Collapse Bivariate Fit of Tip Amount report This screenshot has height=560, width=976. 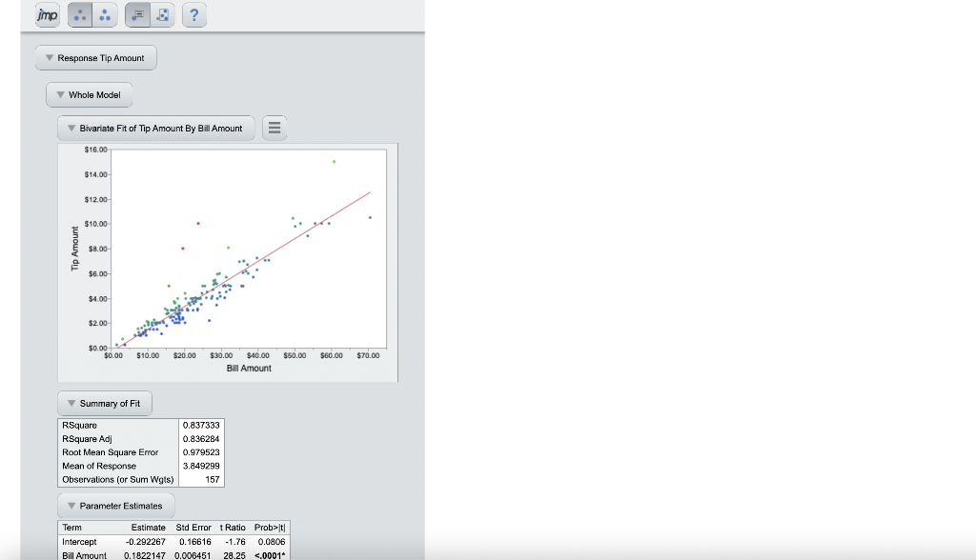73,128
